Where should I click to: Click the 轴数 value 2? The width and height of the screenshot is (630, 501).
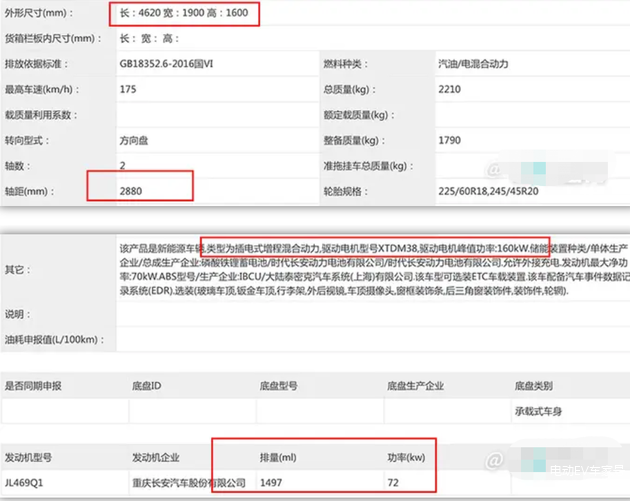[x=123, y=165]
